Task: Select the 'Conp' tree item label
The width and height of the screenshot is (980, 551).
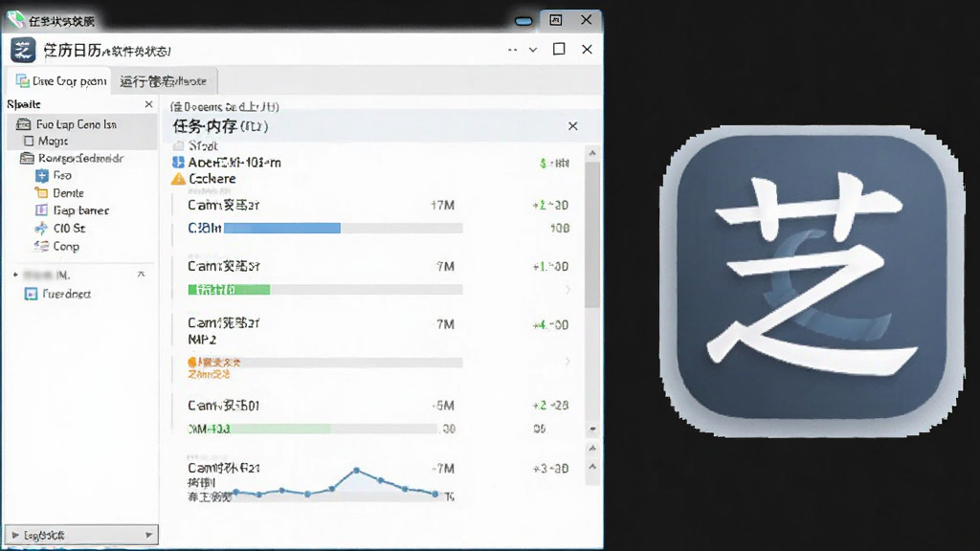Action: click(66, 246)
